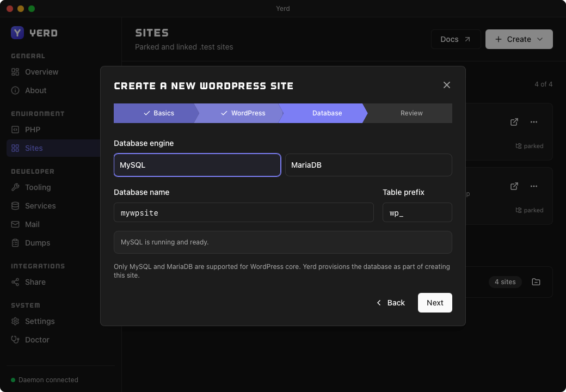Click the PHP code icon
The height and width of the screenshot is (392, 566).
(x=15, y=130)
